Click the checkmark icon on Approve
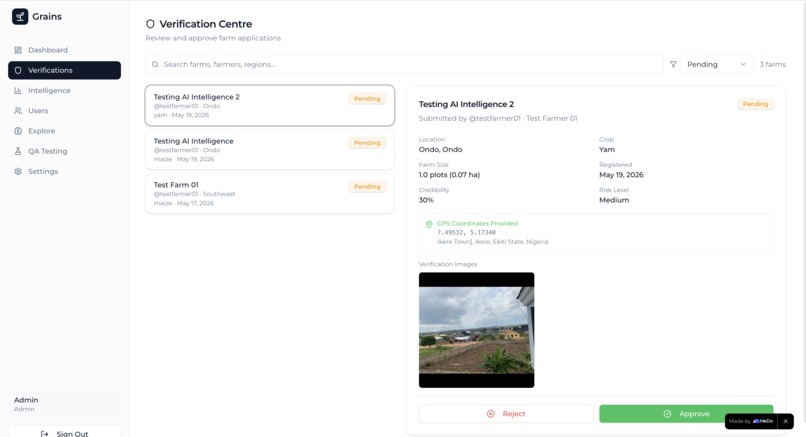The width and height of the screenshot is (806, 437). [x=667, y=414]
